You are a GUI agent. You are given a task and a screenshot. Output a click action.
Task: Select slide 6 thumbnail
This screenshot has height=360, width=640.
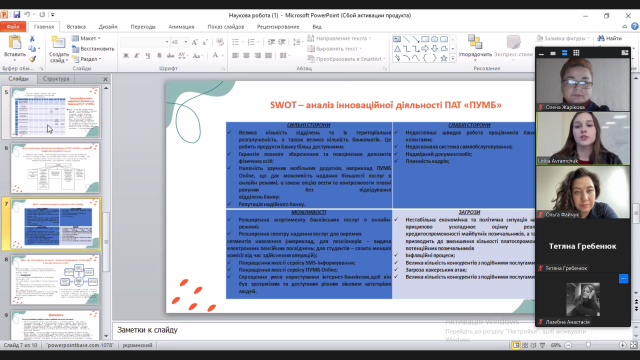(x=55, y=168)
